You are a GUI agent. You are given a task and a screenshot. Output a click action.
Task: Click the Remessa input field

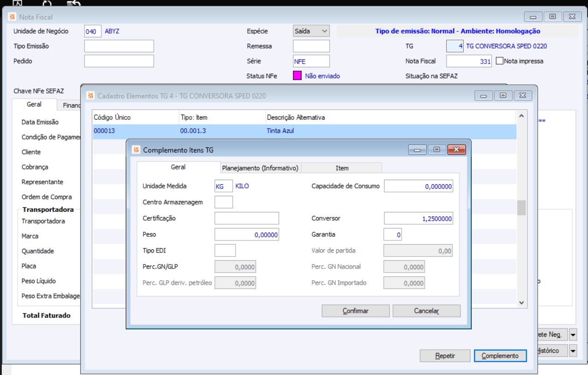311,46
